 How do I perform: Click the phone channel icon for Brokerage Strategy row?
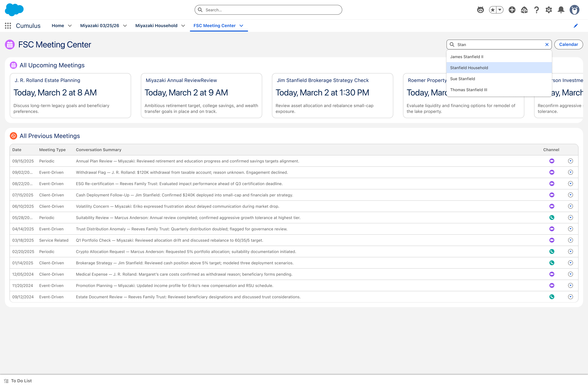[x=552, y=263]
